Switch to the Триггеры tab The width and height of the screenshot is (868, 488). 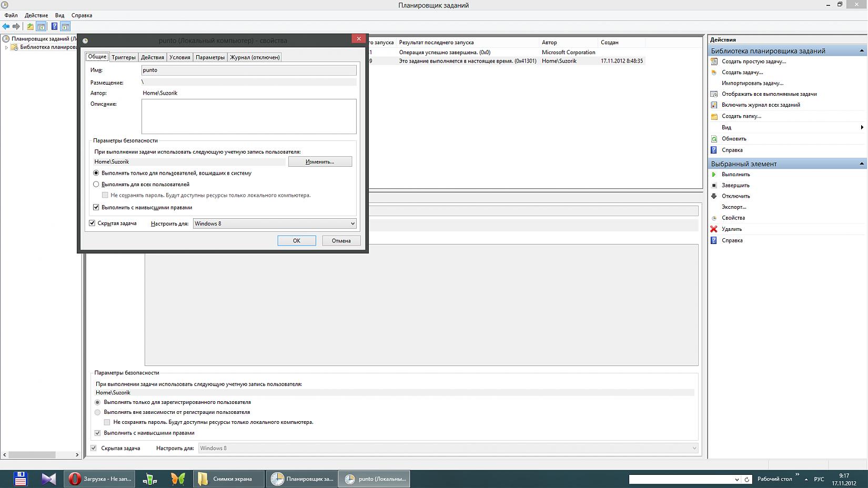(124, 57)
